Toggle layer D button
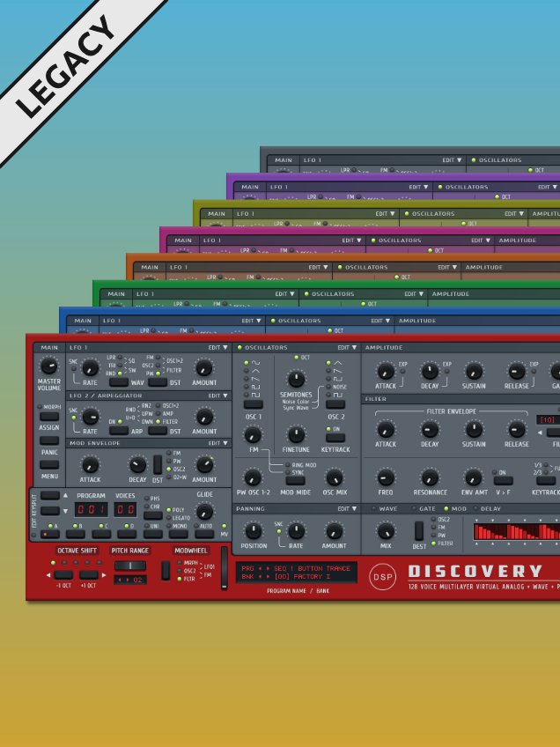The image size is (560, 747). [x=127, y=534]
